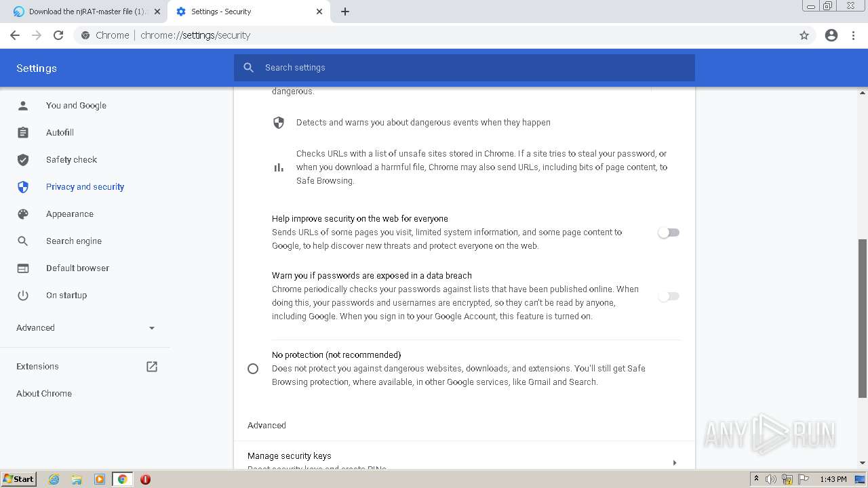868x488 pixels.
Task: Reload the settings page
Action: point(58,35)
